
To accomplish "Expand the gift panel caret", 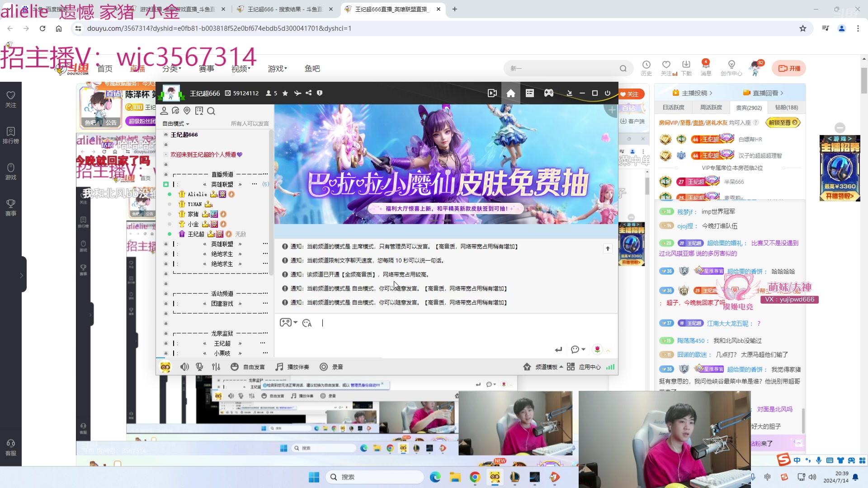I will pos(609,350).
